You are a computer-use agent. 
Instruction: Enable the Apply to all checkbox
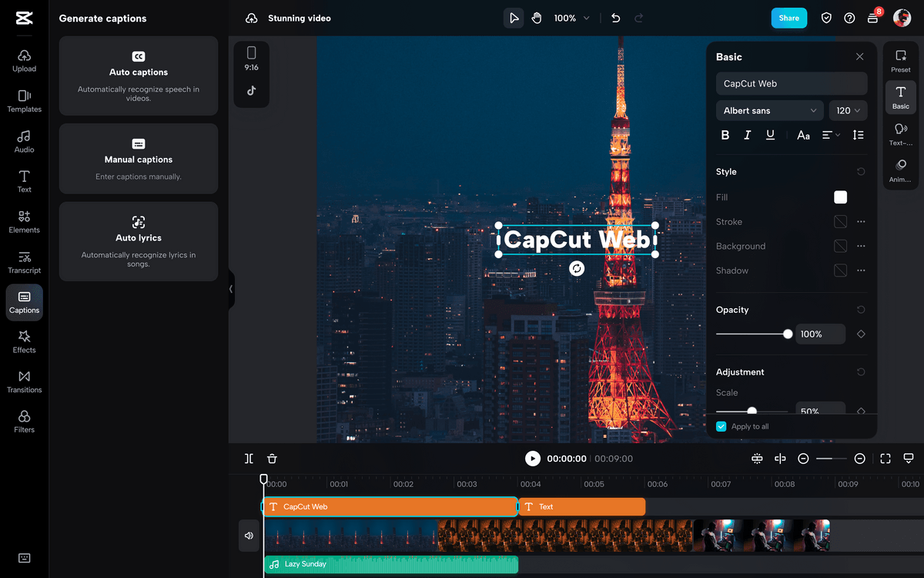721,426
